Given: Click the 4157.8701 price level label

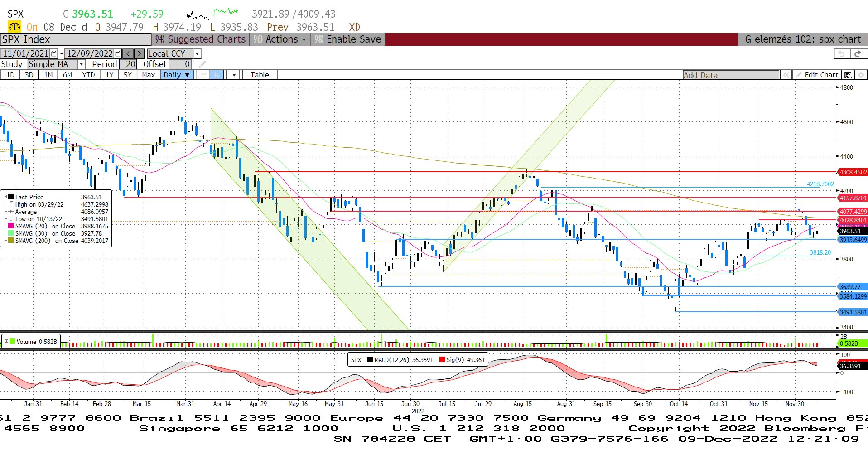Looking at the screenshot, I should coord(853,198).
